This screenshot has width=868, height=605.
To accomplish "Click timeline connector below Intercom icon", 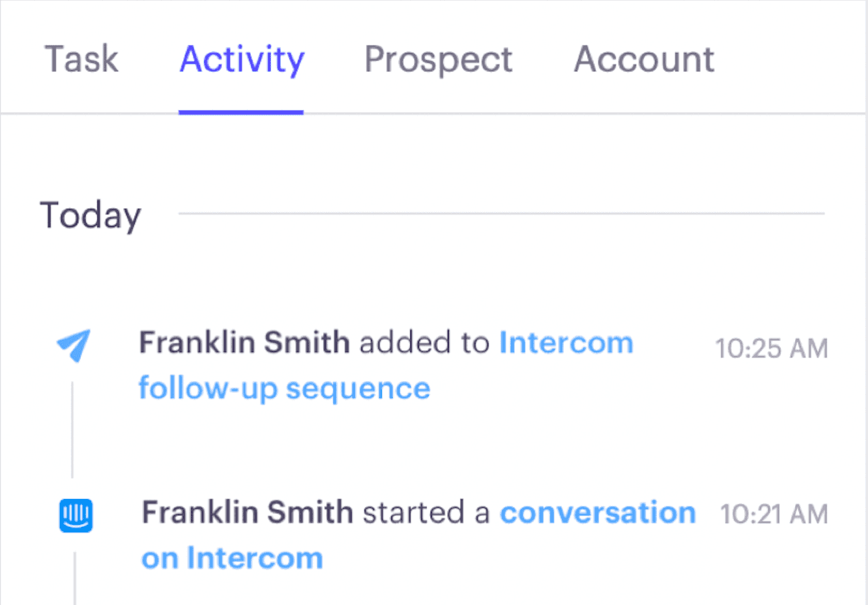I will (74, 578).
